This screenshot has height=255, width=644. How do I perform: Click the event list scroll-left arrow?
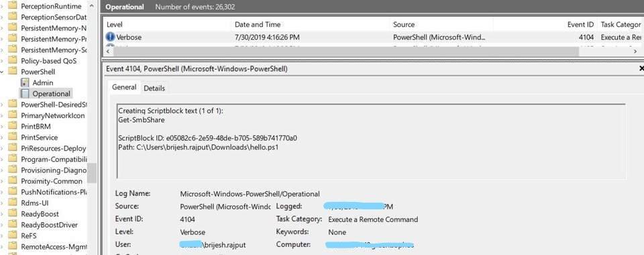pos(109,51)
